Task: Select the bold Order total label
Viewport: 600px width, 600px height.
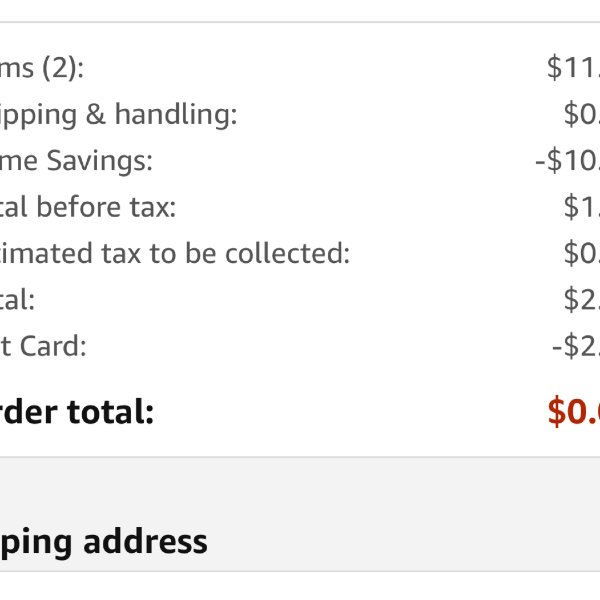Action: pyautogui.click(x=77, y=412)
